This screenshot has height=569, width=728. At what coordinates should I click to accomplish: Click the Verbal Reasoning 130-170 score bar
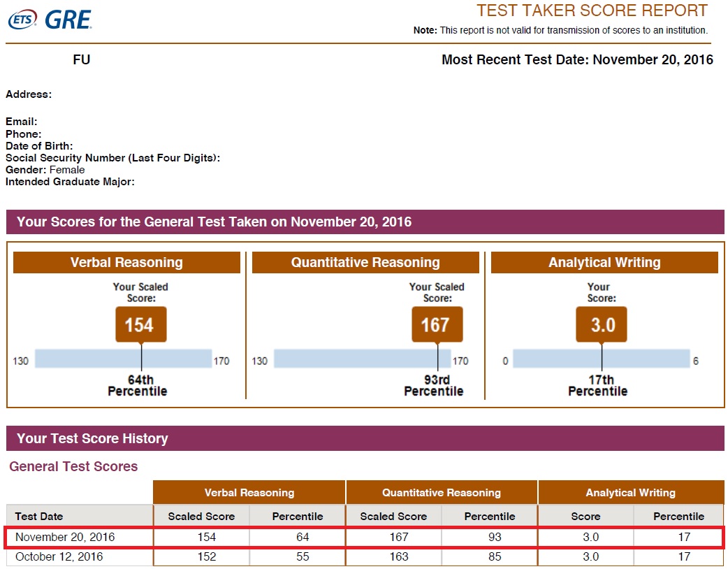pos(124,359)
